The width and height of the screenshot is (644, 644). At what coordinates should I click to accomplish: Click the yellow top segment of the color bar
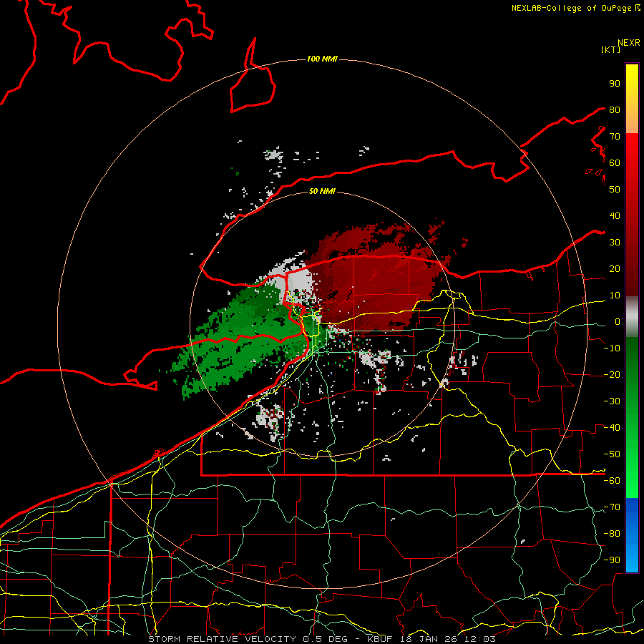[x=632, y=99]
